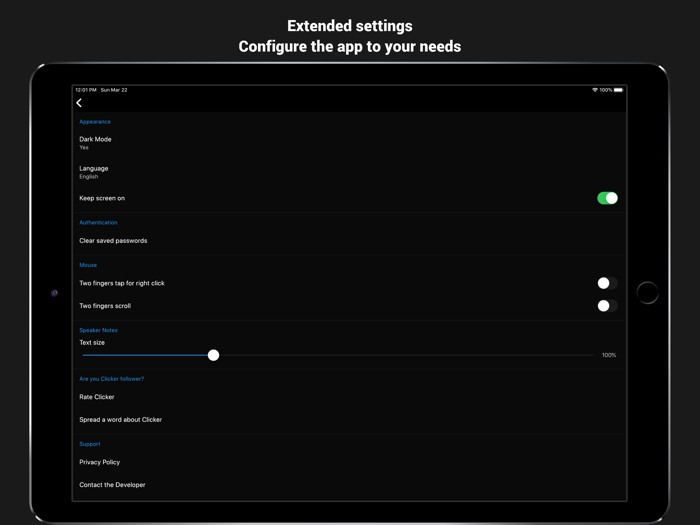The image size is (700, 525).
Task: Open the Dark Mode option
Action: tap(96, 143)
